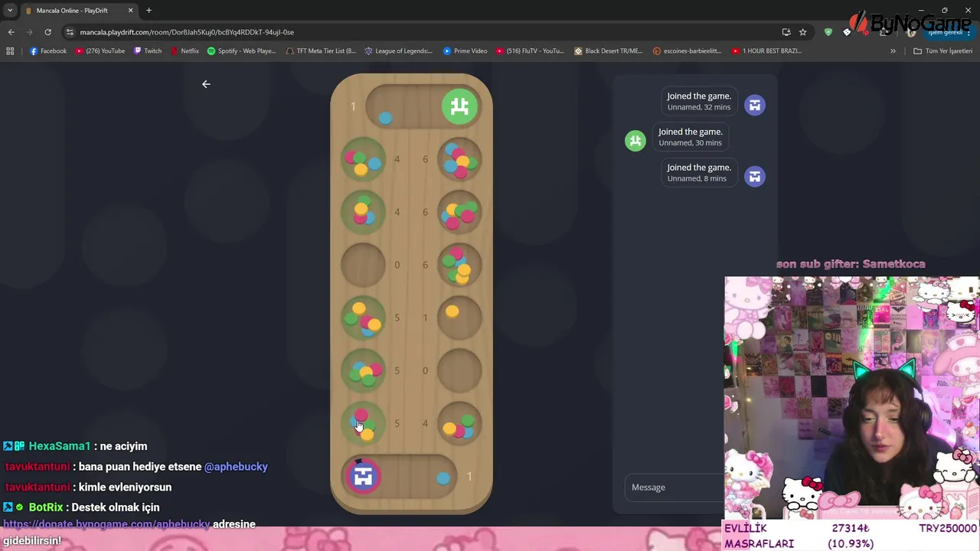Open a new browser tab

149,11
